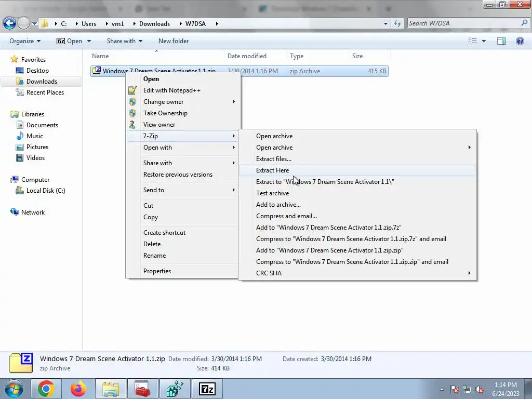The width and height of the screenshot is (532, 399).
Task: Select the zip file icon in list
Action: pyautogui.click(x=97, y=71)
